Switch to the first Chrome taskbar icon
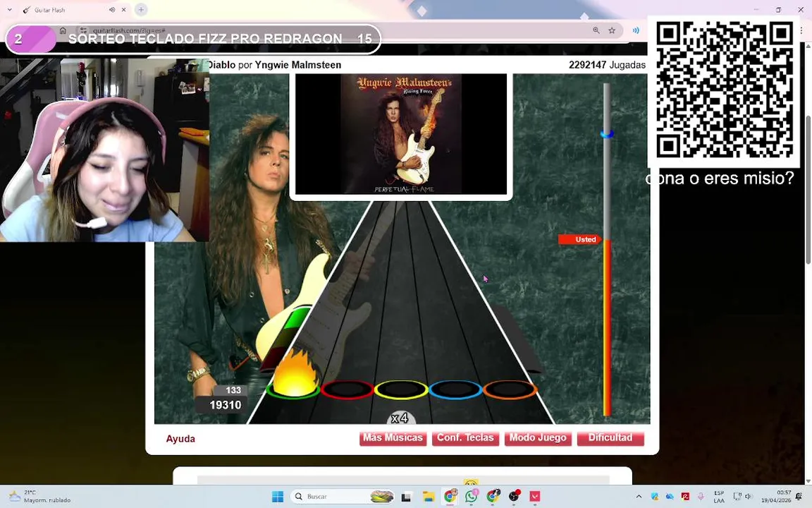This screenshot has height=508, width=812. pyautogui.click(x=450, y=497)
